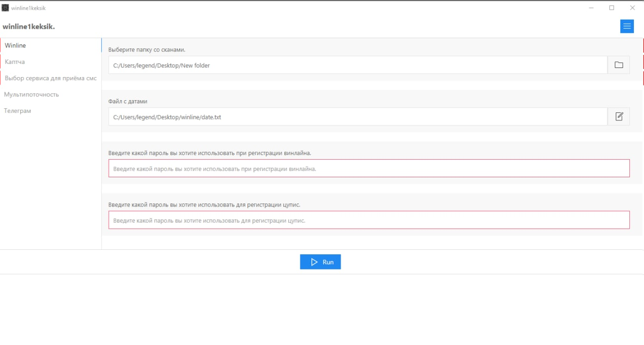Open the Каптча sidebar section
Image resolution: width=644 pixels, height=345 pixels.
click(51, 62)
